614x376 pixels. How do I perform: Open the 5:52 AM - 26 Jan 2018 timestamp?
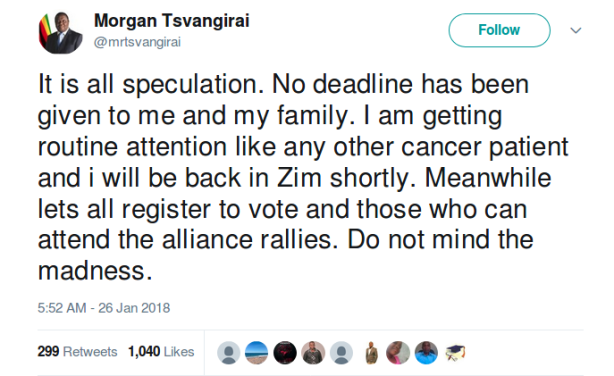pos(104,308)
